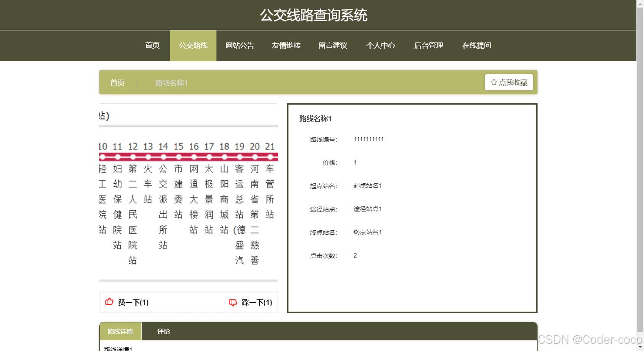Click the 点我收藏 favorite button
This screenshot has width=644, height=351.
pos(509,82)
